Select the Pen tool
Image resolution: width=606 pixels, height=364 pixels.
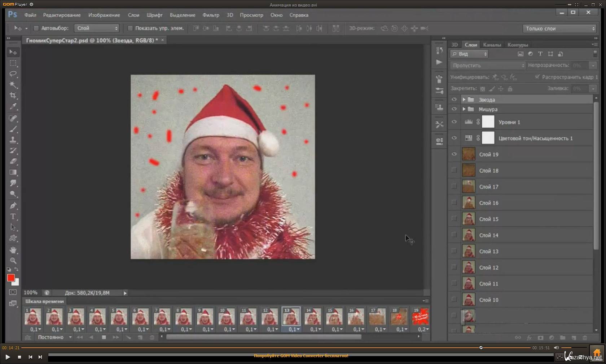coord(13,205)
